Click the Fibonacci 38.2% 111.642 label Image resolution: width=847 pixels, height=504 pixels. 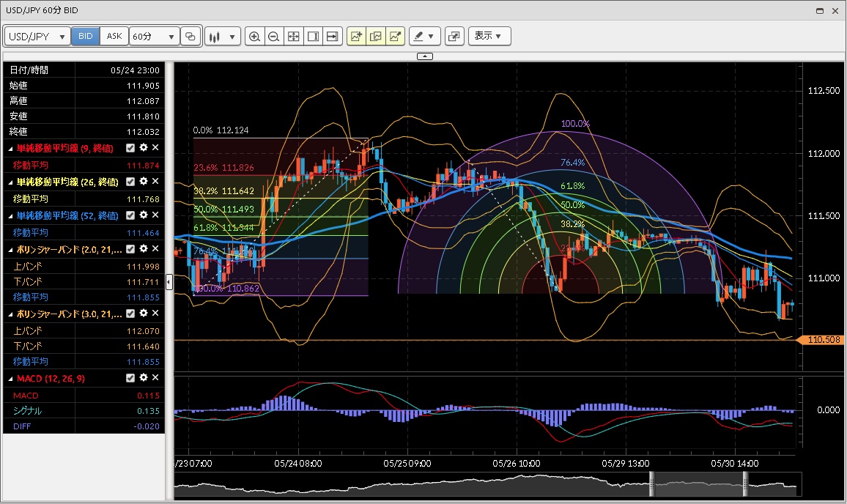[x=223, y=190]
